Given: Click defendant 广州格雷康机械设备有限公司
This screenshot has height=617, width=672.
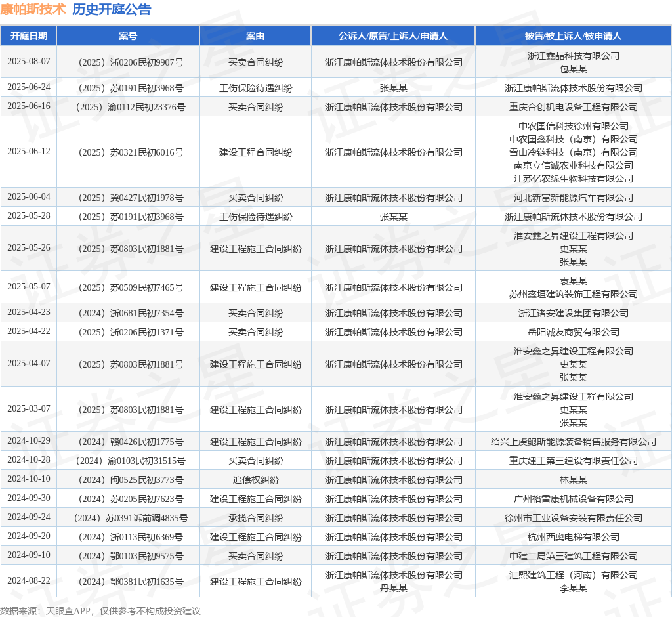Looking at the screenshot, I should [574, 499].
